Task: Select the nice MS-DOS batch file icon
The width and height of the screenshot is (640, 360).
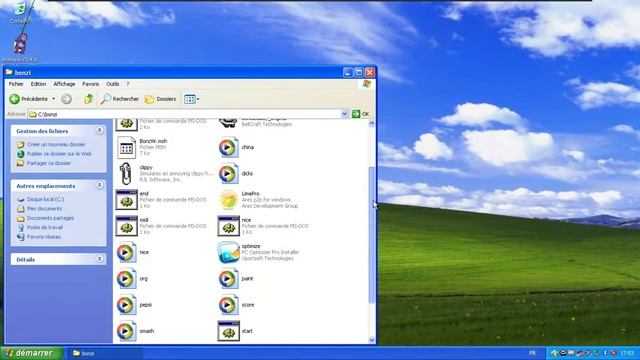Action: pos(229,226)
